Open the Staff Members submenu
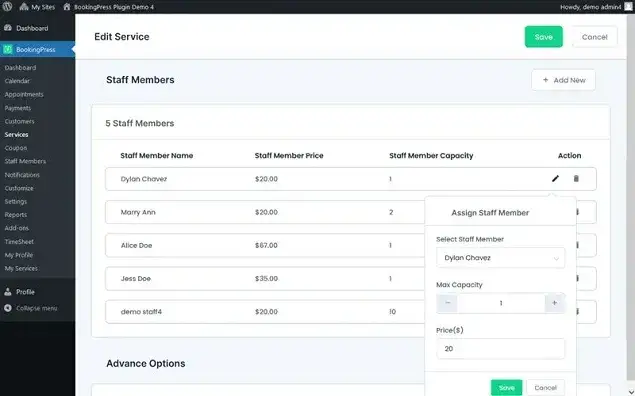 tap(25, 161)
